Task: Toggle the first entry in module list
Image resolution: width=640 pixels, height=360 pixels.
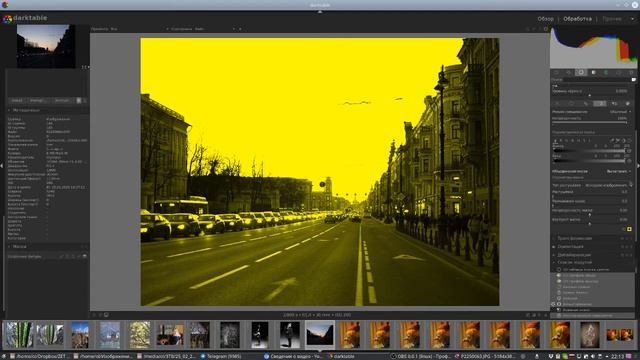Action: 559,269
